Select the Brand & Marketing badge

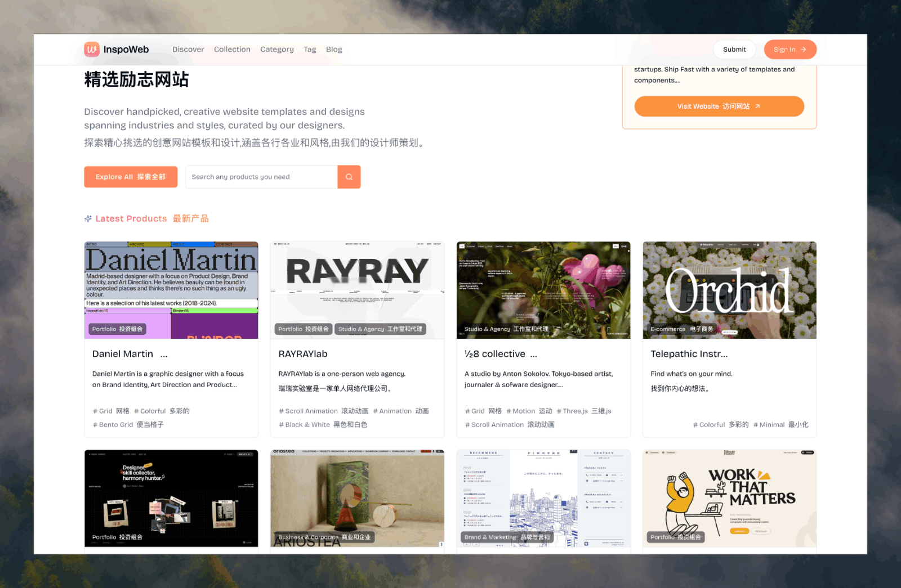pos(507,537)
